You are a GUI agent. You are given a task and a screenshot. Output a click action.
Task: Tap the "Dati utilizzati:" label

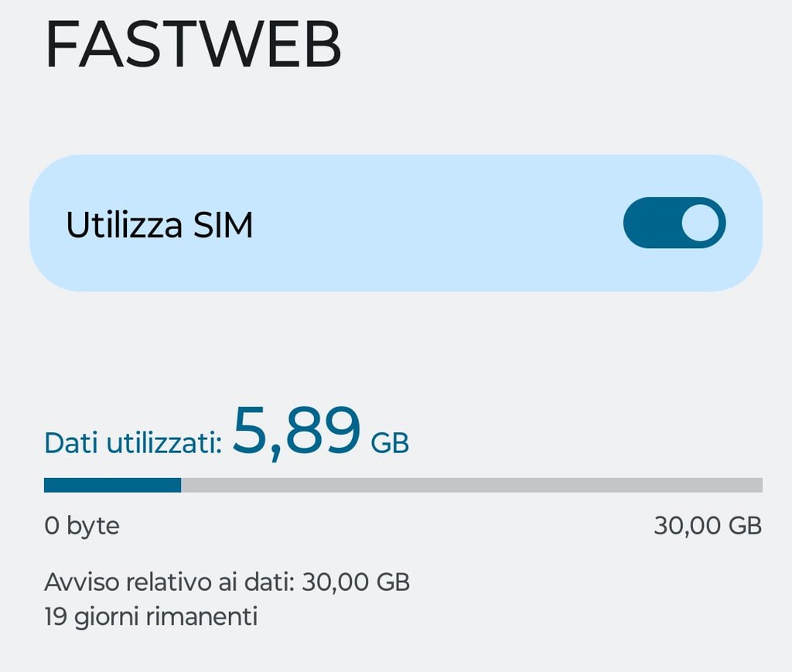(x=133, y=444)
